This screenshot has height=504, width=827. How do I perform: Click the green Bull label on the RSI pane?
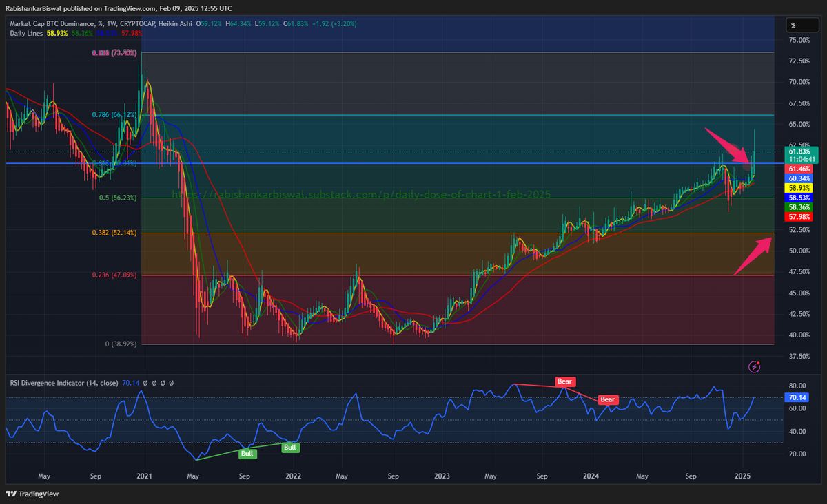click(247, 454)
